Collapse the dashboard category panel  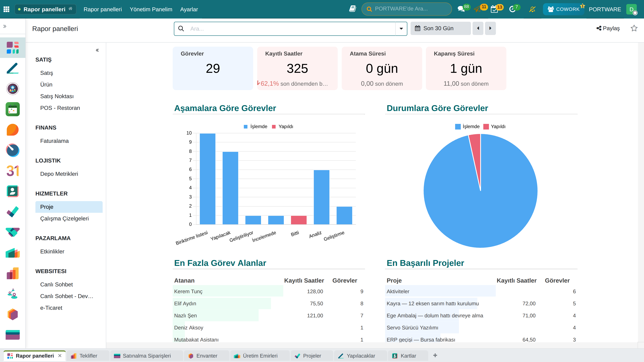click(x=97, y=50)
